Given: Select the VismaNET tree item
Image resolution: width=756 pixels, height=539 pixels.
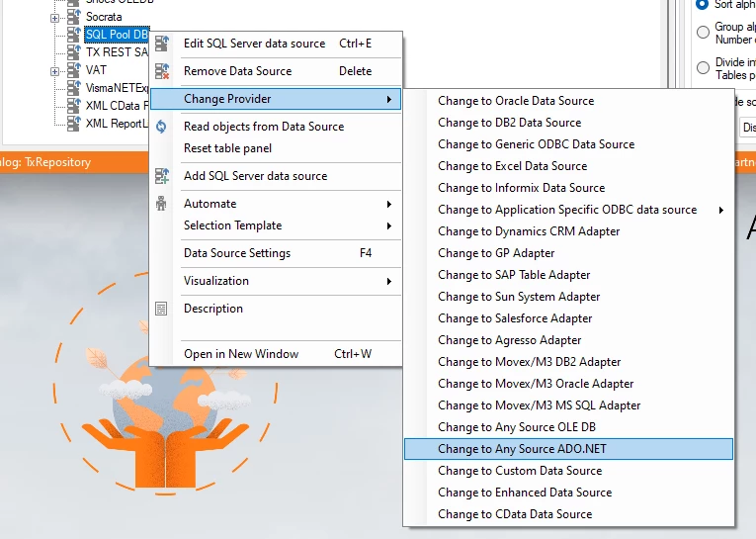Looking at the screenshot, I should pyautogui.click(x=117, y=88).
